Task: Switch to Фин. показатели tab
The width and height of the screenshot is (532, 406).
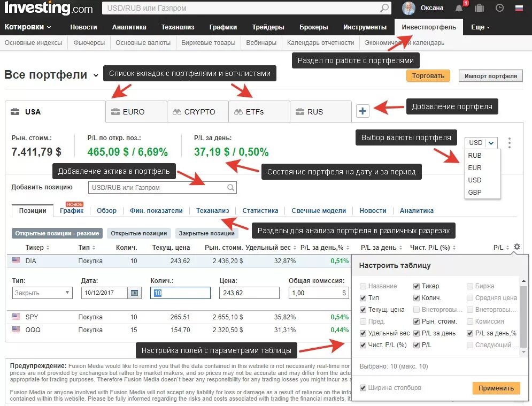Action: tap(156, 210)
